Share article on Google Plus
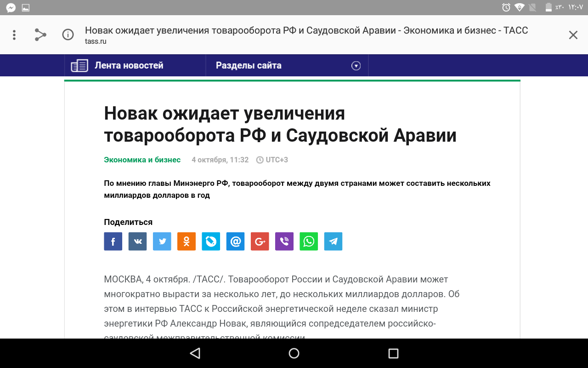588x368 pixels. click(x=260, y=241)
